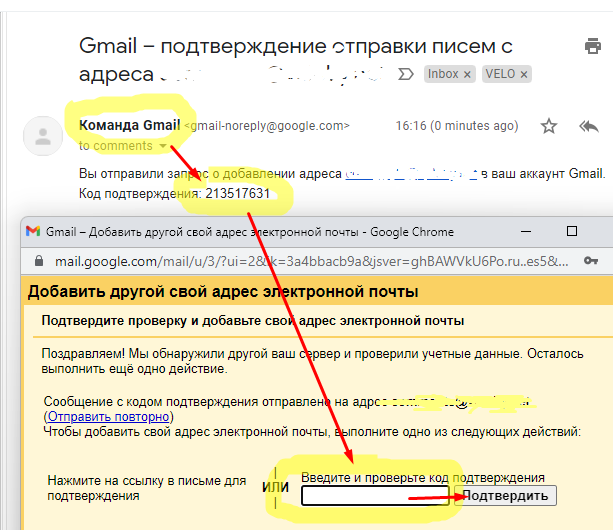The width and height of the screenshot is (613, 530).
Task: Star the Команда Gmail message
Action: point(549,126)
